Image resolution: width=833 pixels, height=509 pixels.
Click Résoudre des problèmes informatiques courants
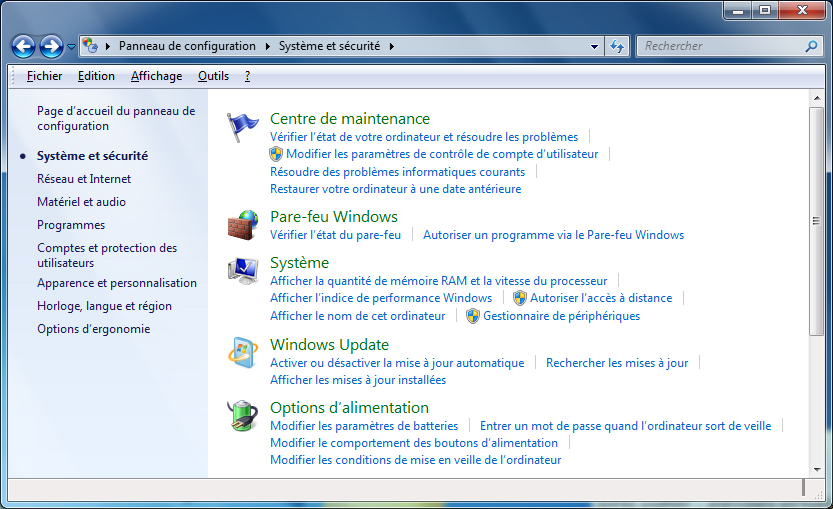tap(397, 172)
